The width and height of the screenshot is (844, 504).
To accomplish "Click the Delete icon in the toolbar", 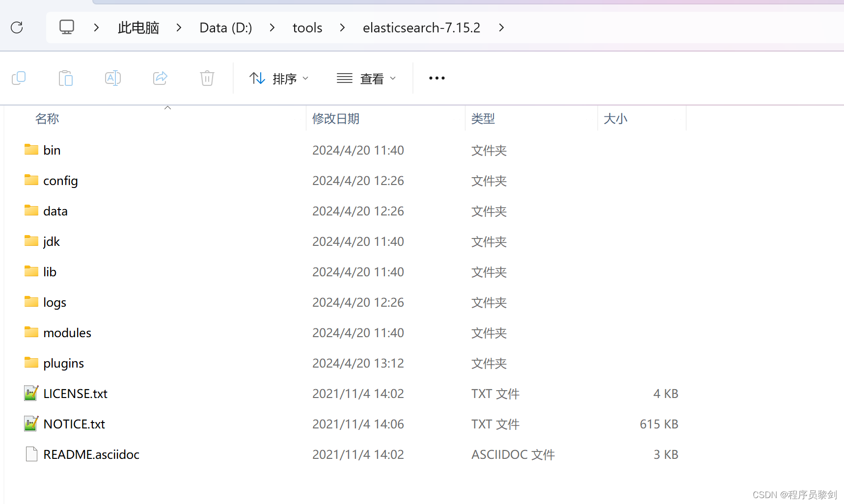I will click(207, 78).
